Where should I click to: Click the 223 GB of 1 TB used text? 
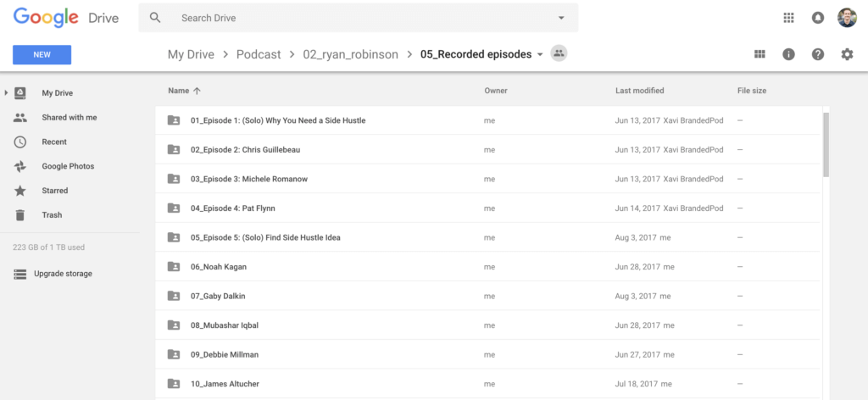click(48, 247)
